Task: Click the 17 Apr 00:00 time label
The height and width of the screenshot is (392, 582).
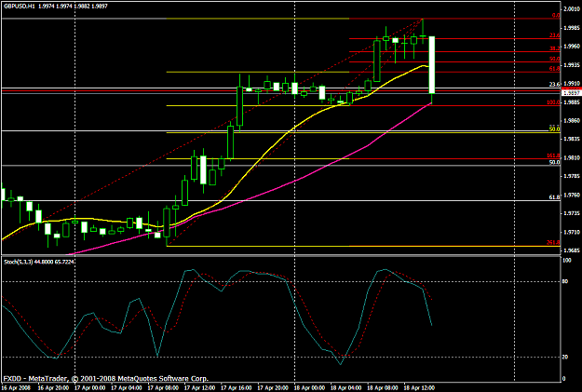Action: [89, 388]
